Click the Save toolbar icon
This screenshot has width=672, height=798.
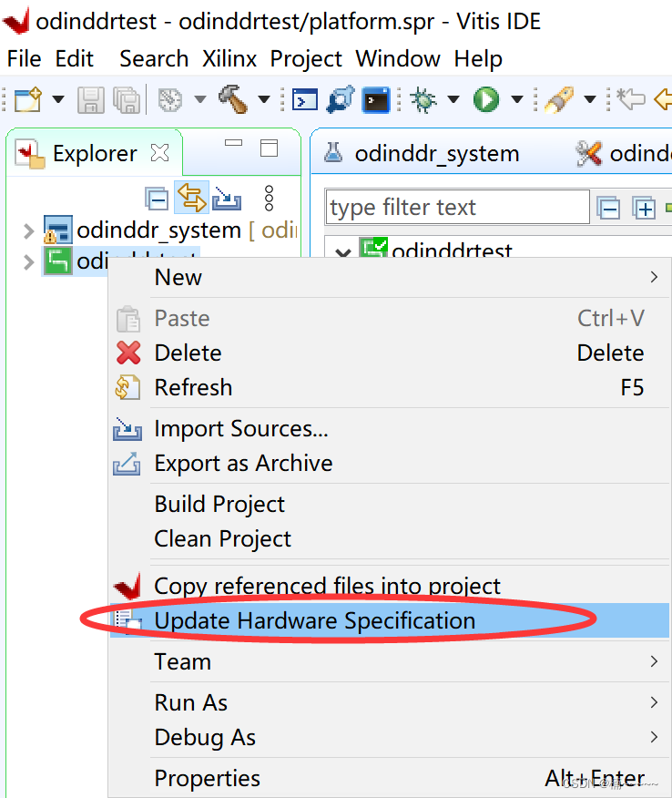point(90,99)
